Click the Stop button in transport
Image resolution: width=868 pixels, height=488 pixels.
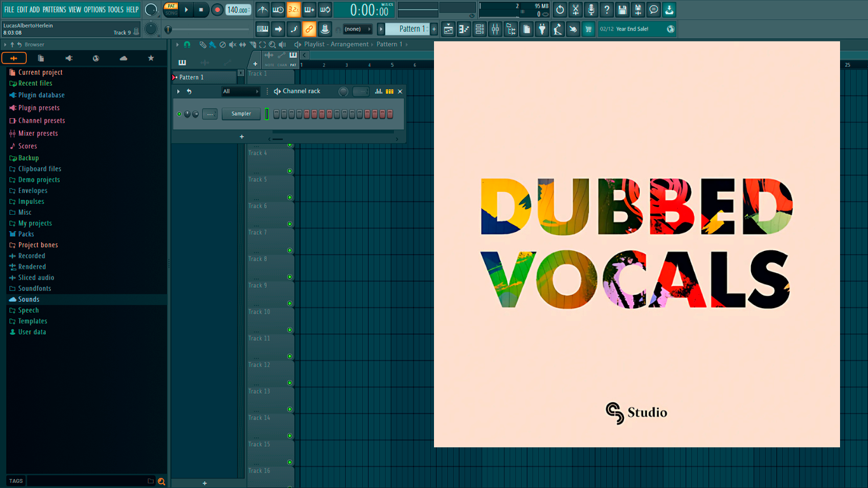click(201, 10)
